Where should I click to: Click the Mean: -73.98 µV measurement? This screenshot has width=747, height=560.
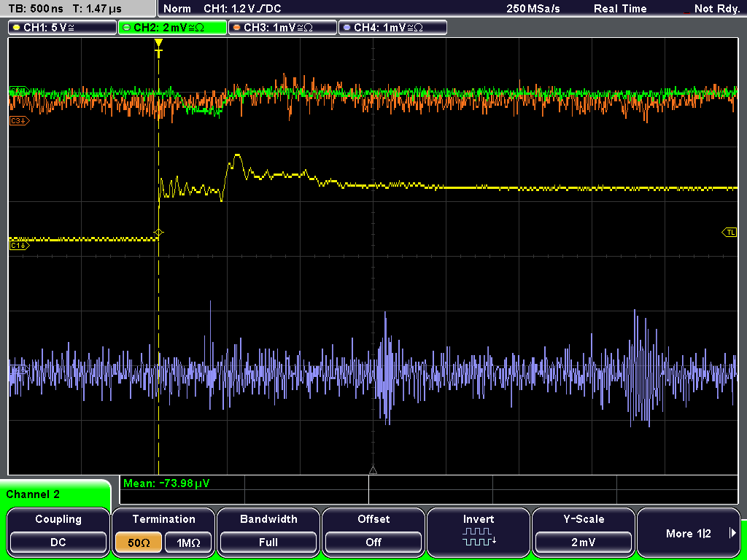click(166, 483)
